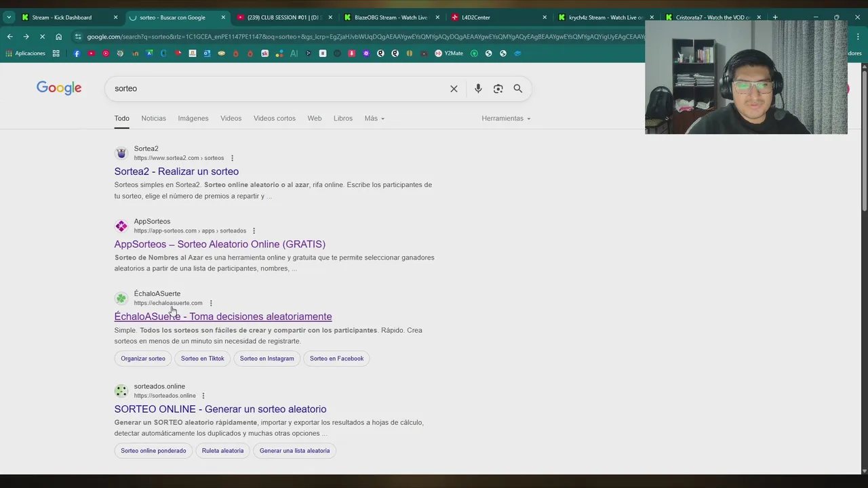Click the Sortea2 site favicon
The width and height of the screenshot is (868, 488).
(x=121, y=153)
